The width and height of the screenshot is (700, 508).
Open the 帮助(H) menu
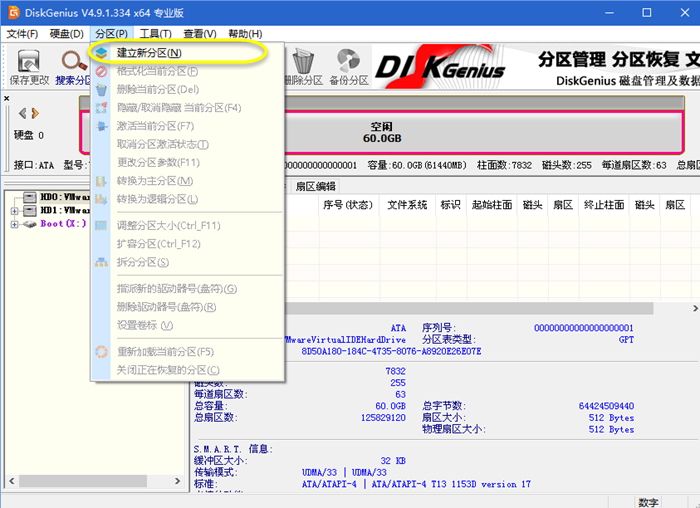[245, 34]
